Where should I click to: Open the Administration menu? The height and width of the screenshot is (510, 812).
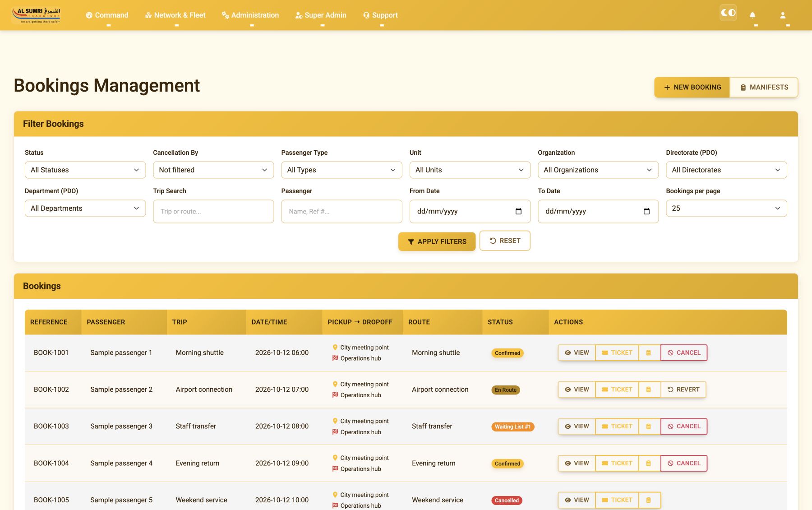[250, 15]
